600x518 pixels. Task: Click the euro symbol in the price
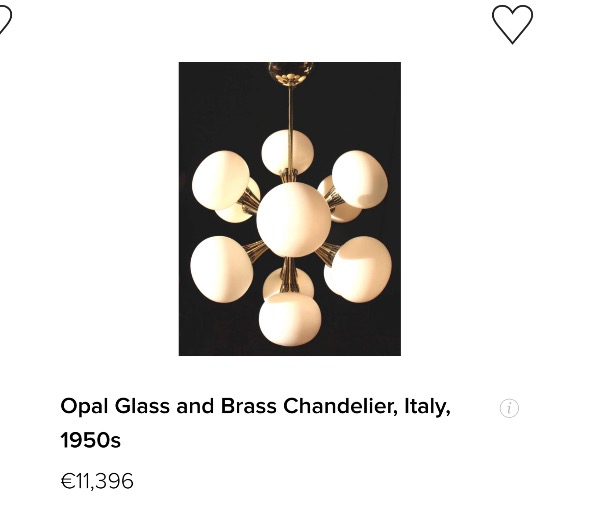pyautogui.click(x=68, y=482)
